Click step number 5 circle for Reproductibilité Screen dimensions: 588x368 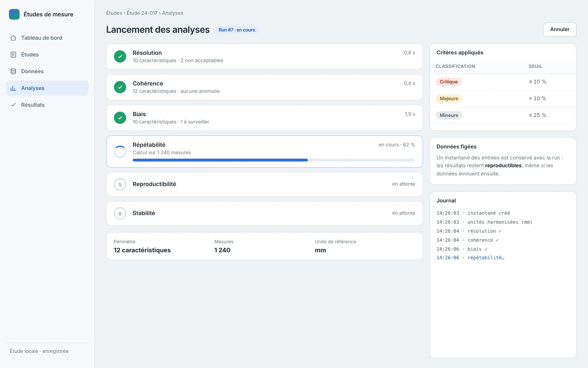[120, 184]
